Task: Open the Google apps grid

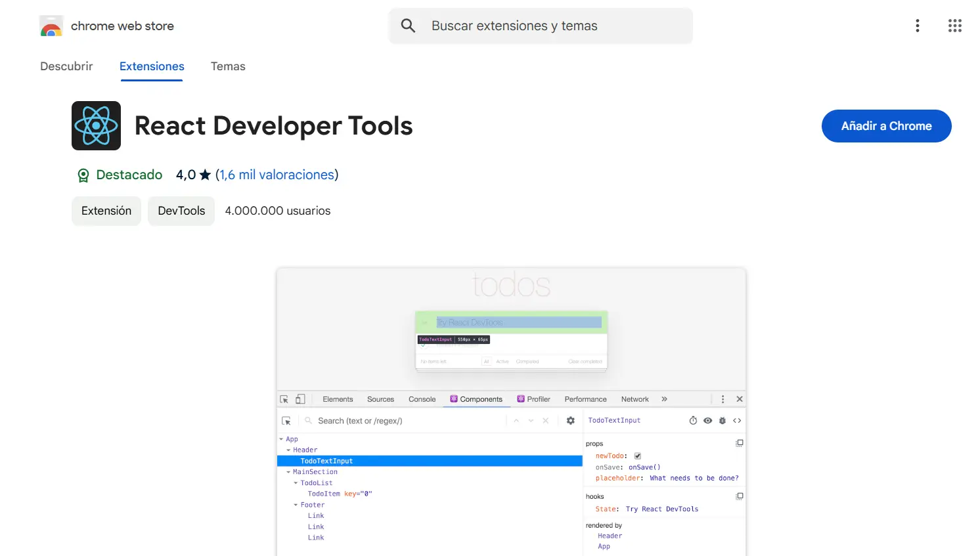Action: pos(954,26)
